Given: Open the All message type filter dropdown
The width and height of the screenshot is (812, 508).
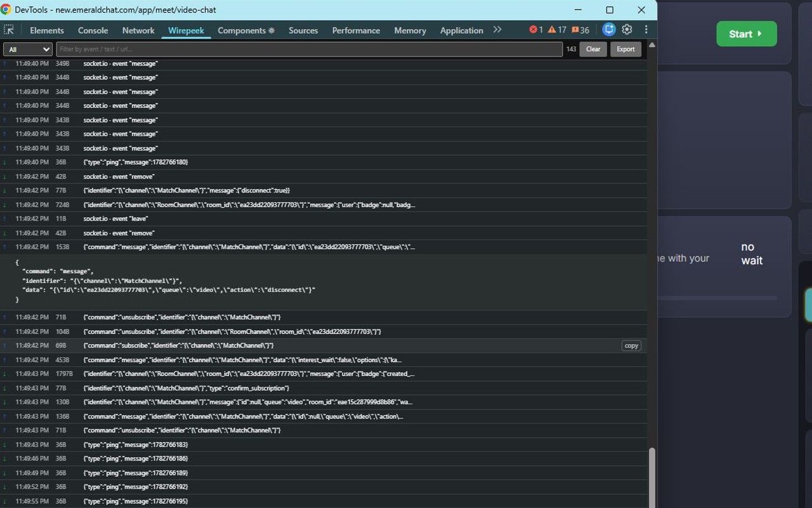Looking at the screenshot, I should click(28, 49).
